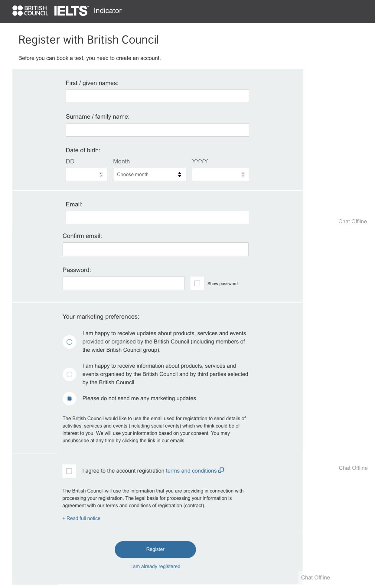Screen dimensions: 375x588
Task: Click the Email input field
Action: point(157,218)
